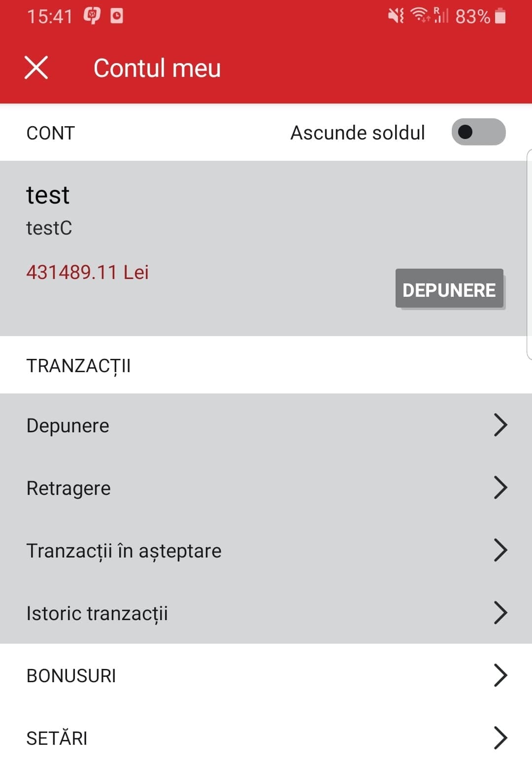
Task: Toggle the Ascunde soldul switch
Action: 478,132
